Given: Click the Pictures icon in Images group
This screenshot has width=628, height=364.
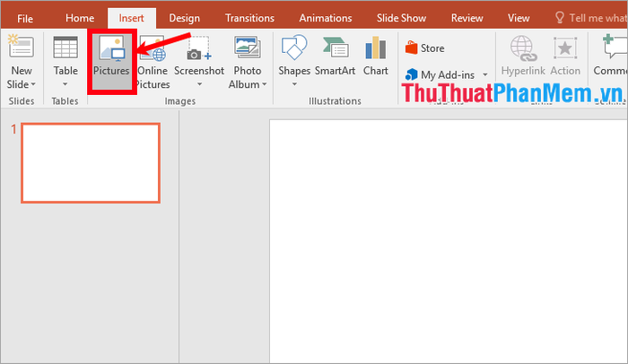Looking at the screenshot, I should click(111, 51).
